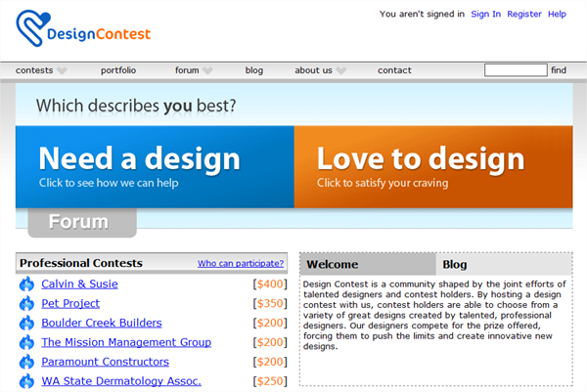
Task: Click the orange 'Love to design' banner
Action: click(x=433, y=166)
